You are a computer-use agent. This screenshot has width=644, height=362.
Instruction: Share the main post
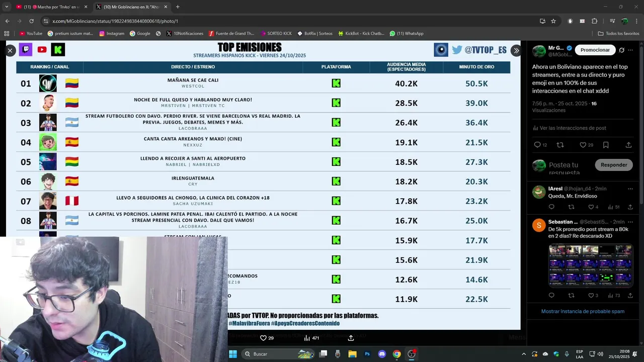[628, 145]
